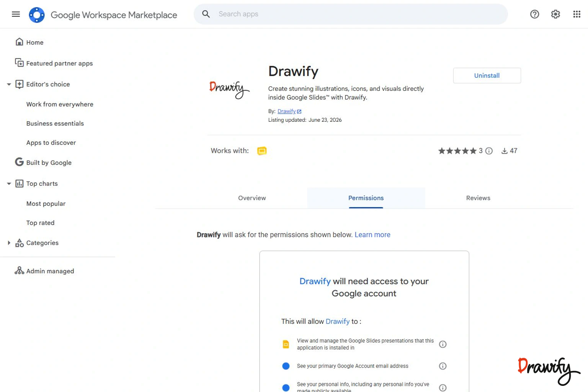
Task: Select Top rated
Action: tap(40, 223)
